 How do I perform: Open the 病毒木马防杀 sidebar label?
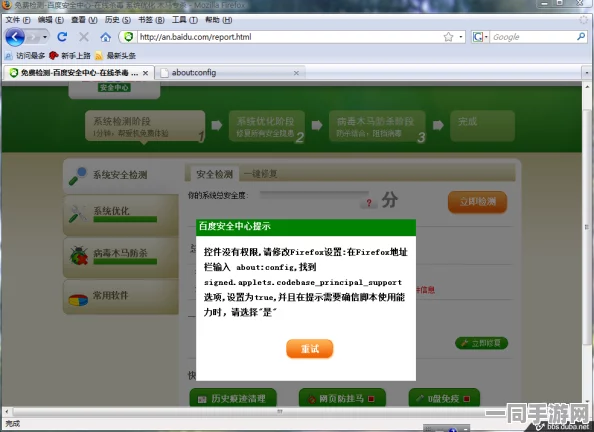tap(120, 252)
